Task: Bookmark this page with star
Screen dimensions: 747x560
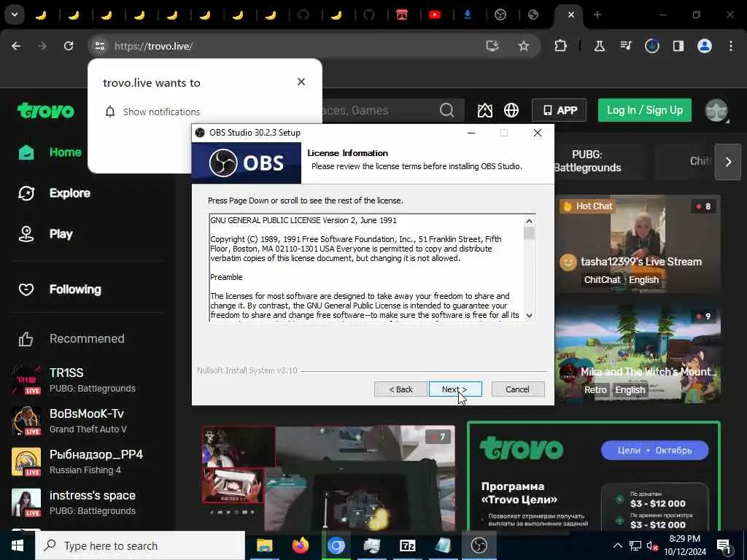Action: point(524,46)
